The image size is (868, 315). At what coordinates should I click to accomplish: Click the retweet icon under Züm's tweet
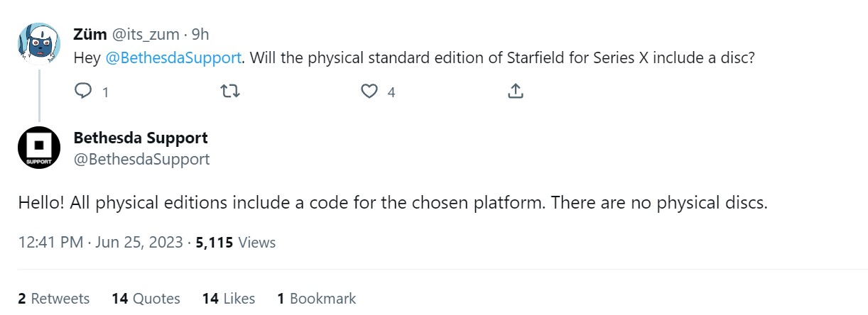click(x=230, y=92)
